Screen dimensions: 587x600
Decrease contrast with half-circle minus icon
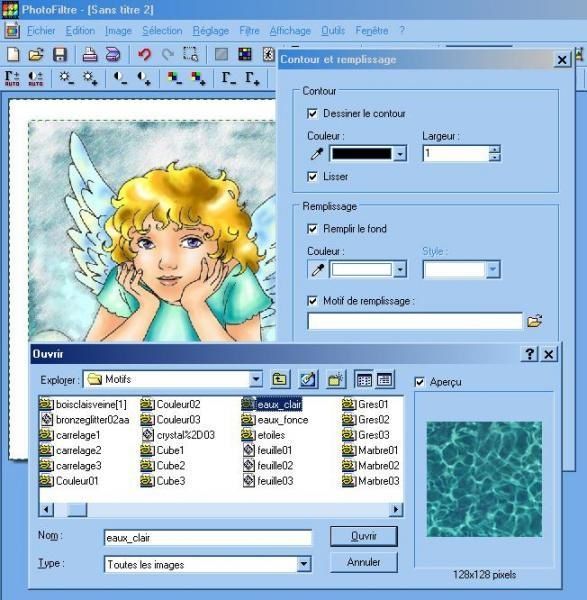121,78
